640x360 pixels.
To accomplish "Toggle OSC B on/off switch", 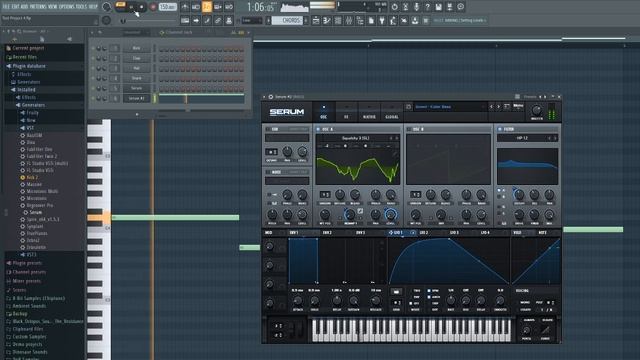I will tap(409, 129).
